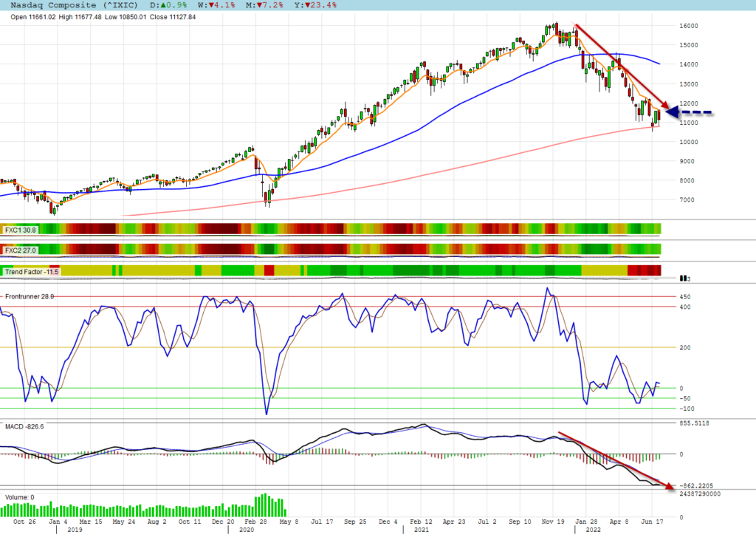Click the Apr 23 date label
The image size is (756, 543).
(454, 522)
